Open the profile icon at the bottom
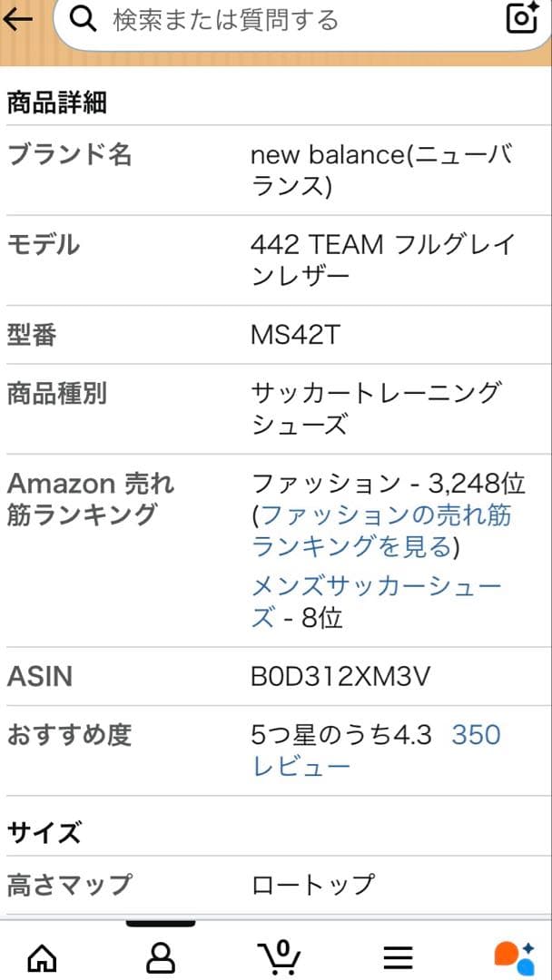552x980 pixels. point(159,956)
